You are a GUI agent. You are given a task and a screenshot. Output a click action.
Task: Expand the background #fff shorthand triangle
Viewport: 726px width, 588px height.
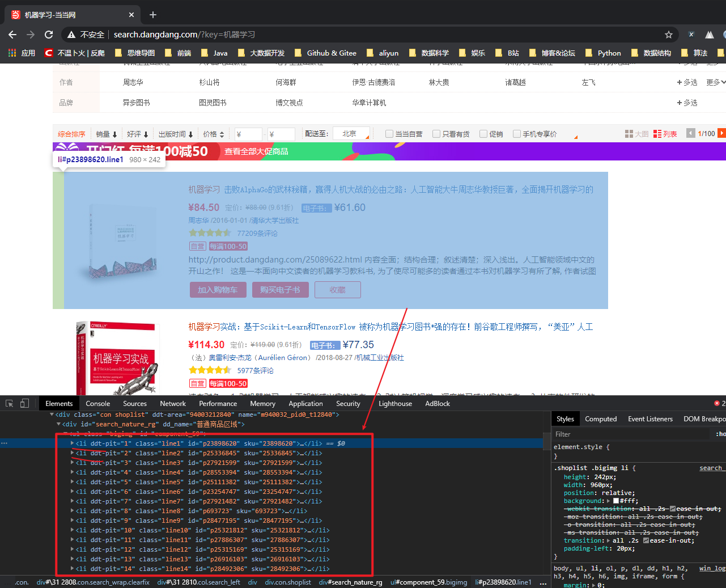coord(609,501)
